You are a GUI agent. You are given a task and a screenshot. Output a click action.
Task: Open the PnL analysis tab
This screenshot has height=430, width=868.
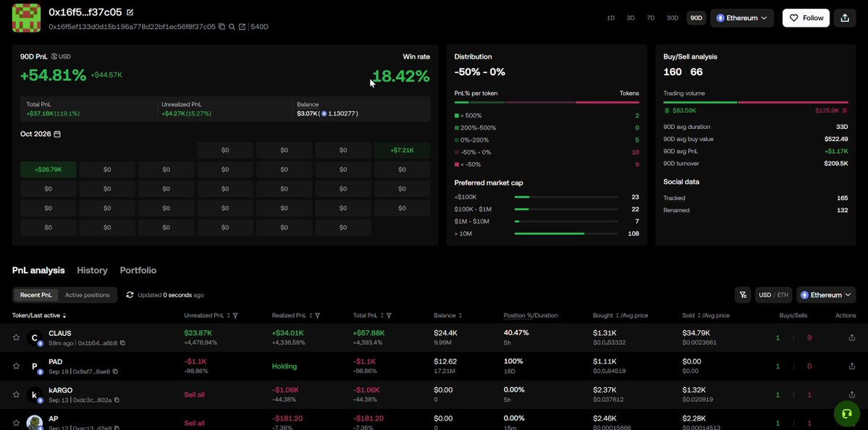coord(38,270)
